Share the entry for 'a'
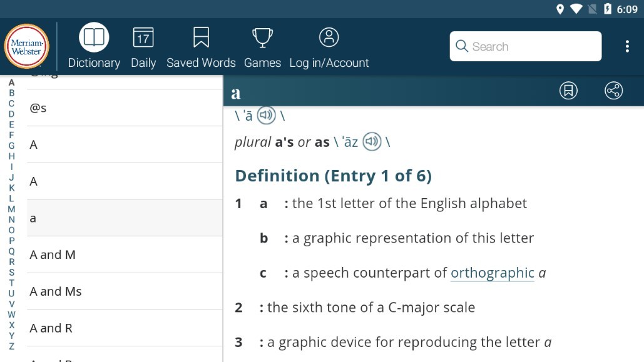This screenshot has height=362, width=644. point(613,91)
